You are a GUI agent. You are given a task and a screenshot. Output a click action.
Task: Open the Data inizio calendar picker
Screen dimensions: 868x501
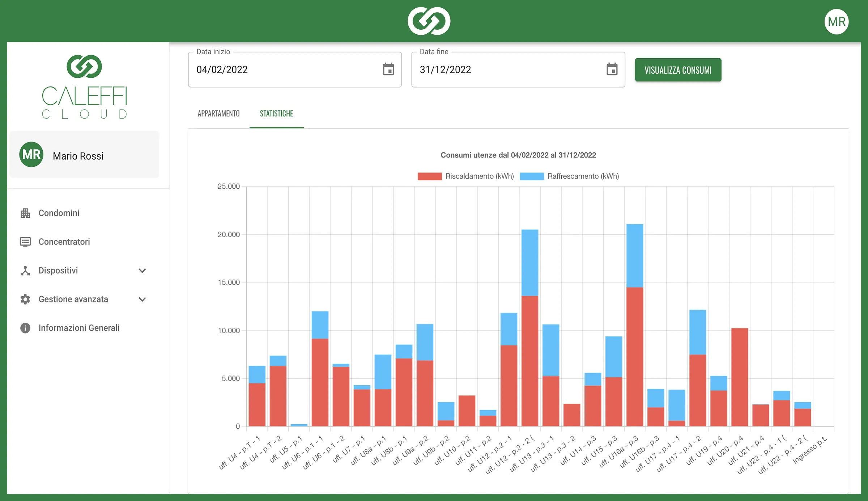click(x=388, y=69)
